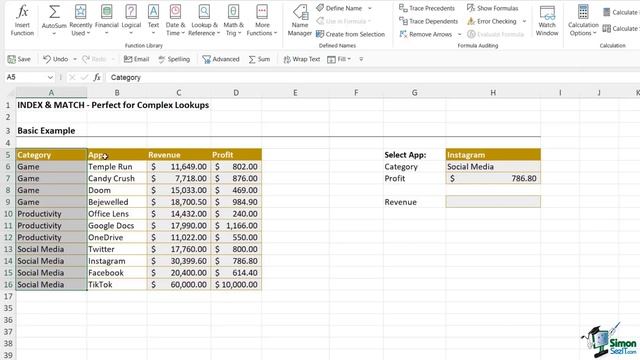Open the Watch Window

(547, 20)
